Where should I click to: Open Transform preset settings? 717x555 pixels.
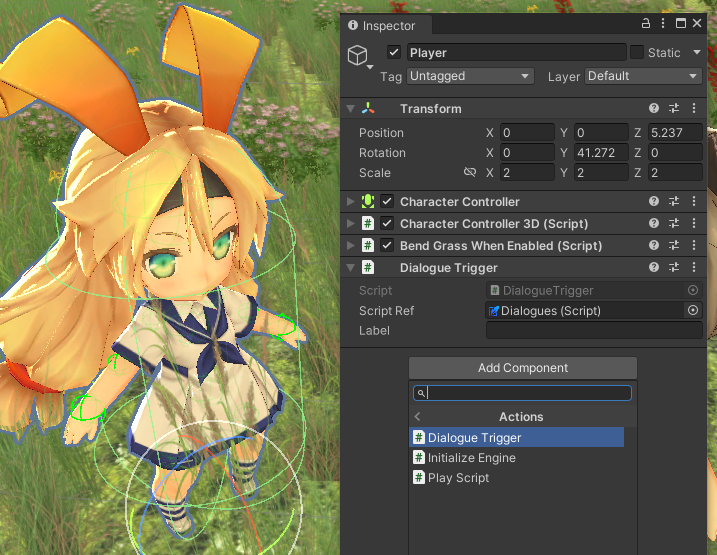(x=674, y=108)
